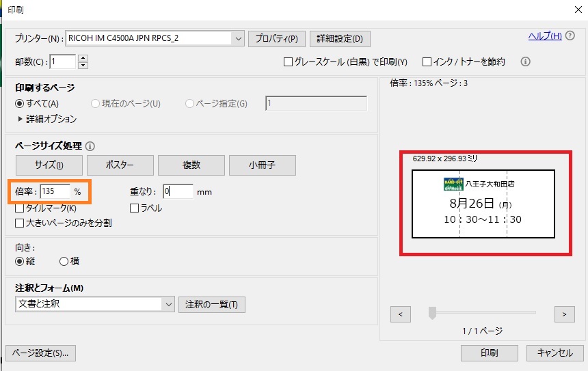The image size is (588, 371).
Task: Select the ポスター page sizing mode
Action: [120, 165]
